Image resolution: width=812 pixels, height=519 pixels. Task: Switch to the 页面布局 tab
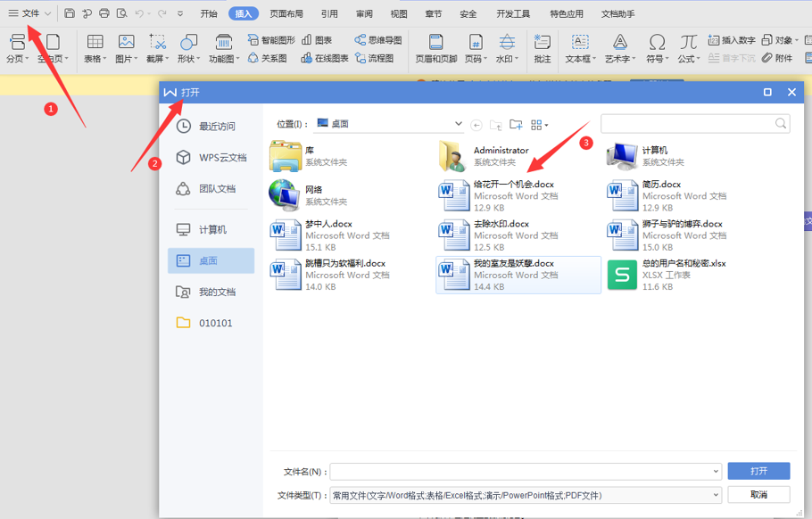tap(286, 14)
